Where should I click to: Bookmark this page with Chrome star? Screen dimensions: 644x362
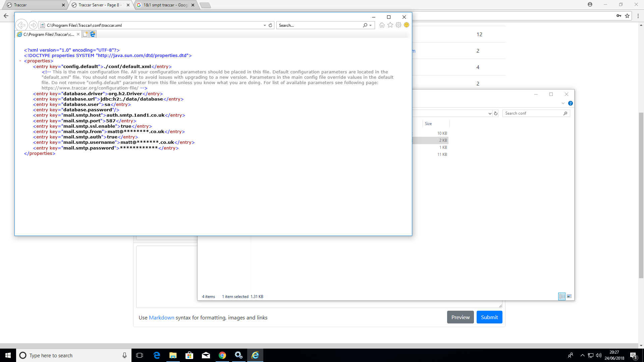[x=627, y=16]
